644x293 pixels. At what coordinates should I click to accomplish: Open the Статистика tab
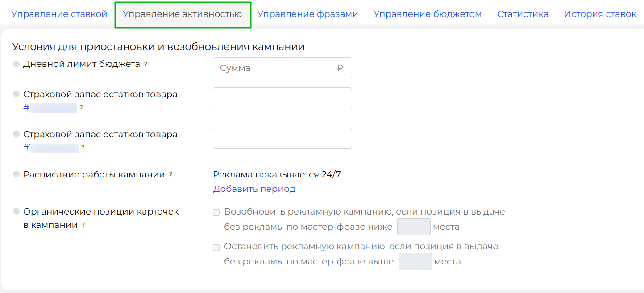click(523, 14)
